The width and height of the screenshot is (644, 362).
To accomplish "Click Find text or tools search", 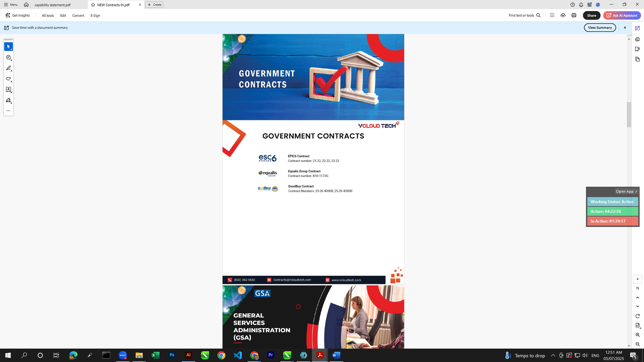I will pos(525,15).
